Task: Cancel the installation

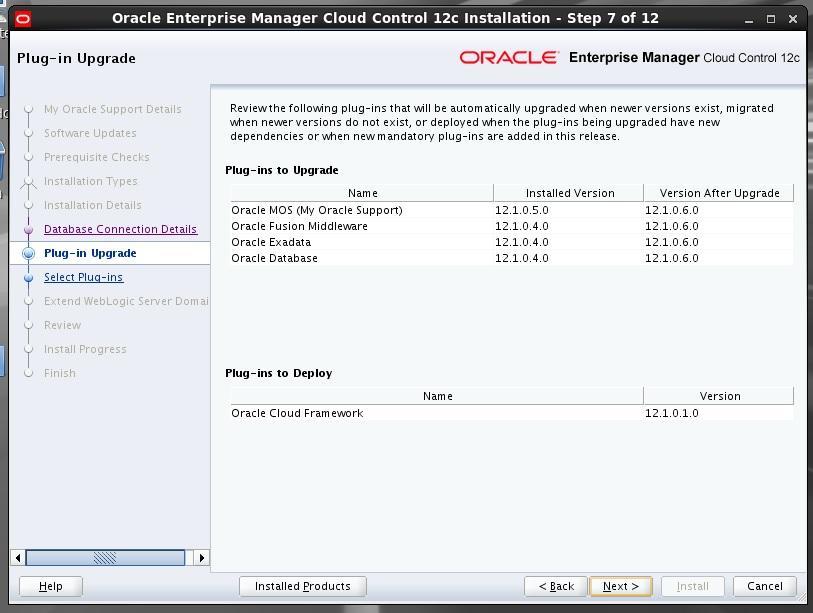Action: [x=765, y=586]
